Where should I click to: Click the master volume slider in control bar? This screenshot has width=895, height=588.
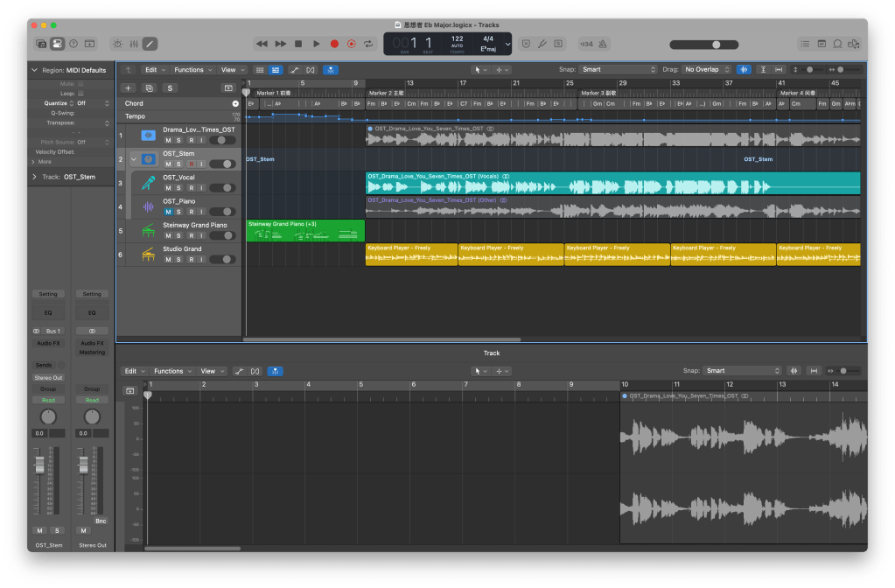click(716, 45)
